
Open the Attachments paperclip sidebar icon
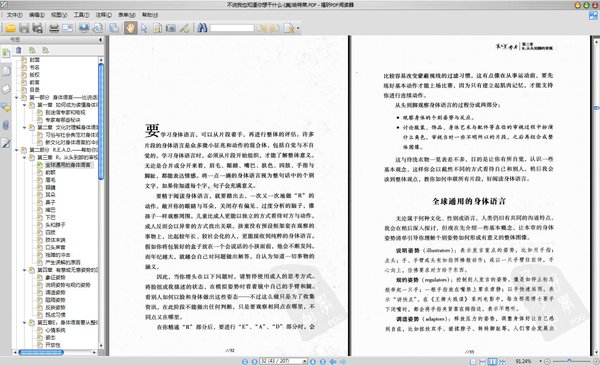(6, 125)
